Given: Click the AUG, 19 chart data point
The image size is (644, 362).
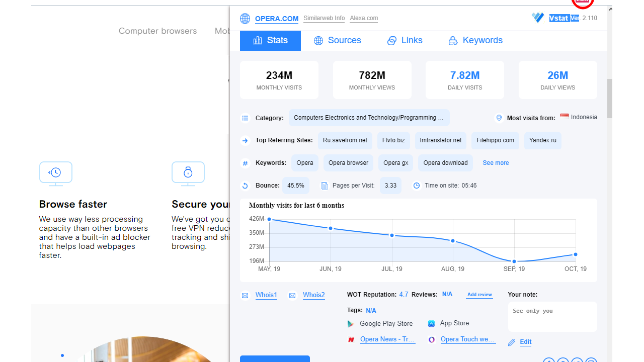Looking at the screenshot, I should click(x=453, y=241).
